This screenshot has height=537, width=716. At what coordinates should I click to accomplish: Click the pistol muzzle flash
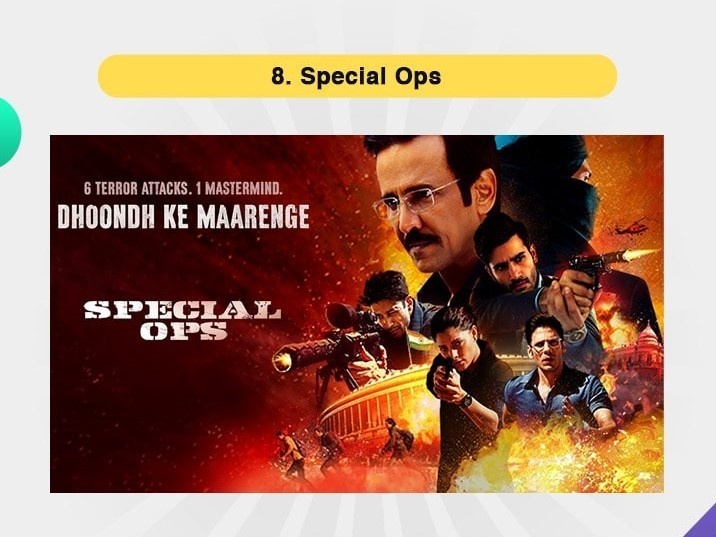[x=639, y=253]
